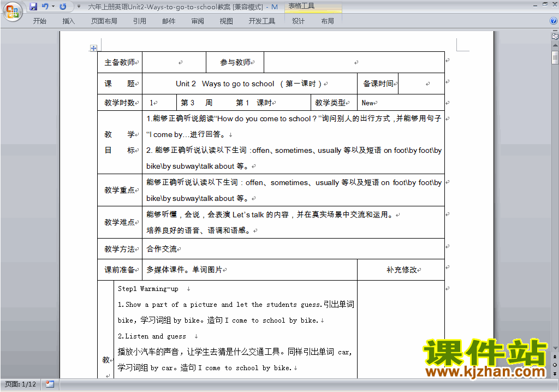This screenshot has height=392, width=559.
Task: Open the 邮件 tab
Action: coord(169,21)
